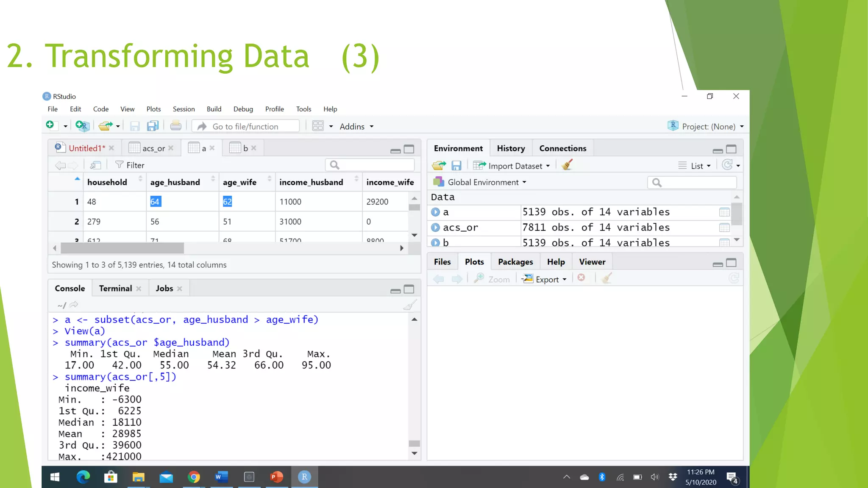The image size is (868, 488).
Task: Close the b data viewer tab
Action: 253,148
